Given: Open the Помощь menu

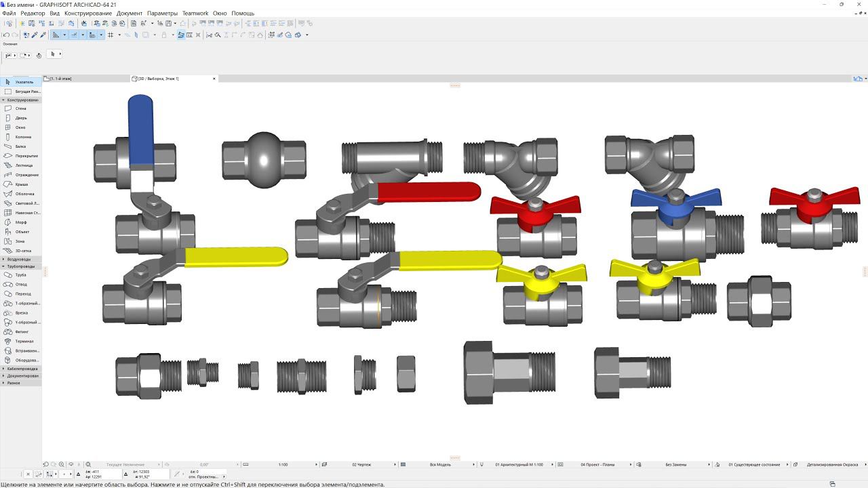Looking at the screenshot, I should (243, 14).
